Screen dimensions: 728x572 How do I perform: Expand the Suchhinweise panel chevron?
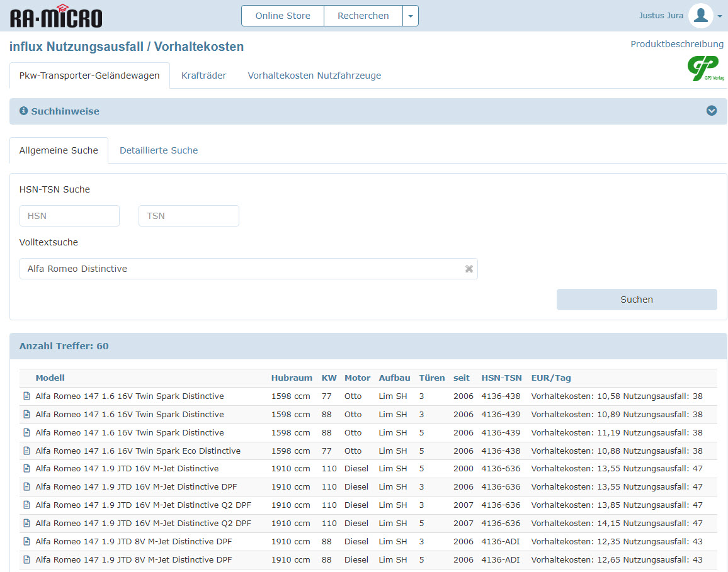click(x=711, y=110)
